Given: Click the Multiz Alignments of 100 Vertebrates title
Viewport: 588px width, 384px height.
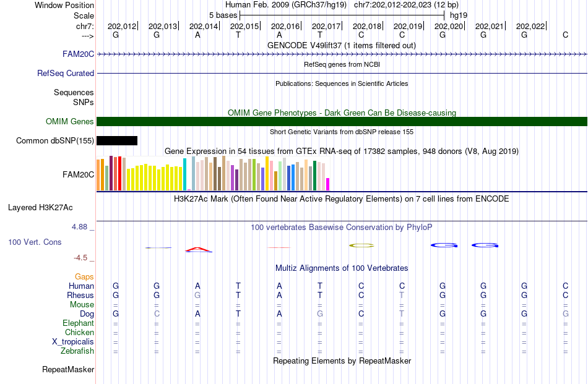Looking at the screenshot, I should tap(342, 268).
